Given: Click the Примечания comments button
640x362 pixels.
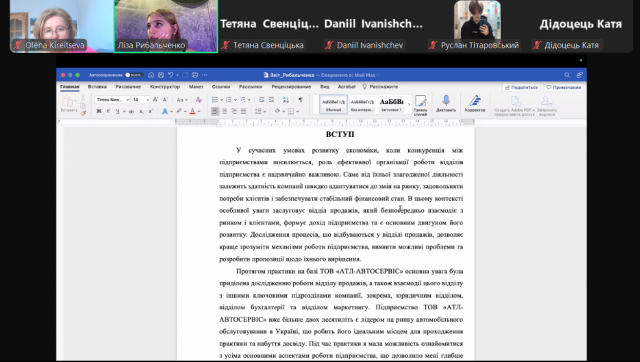Looking at the screenshot, I should [564, 87].
